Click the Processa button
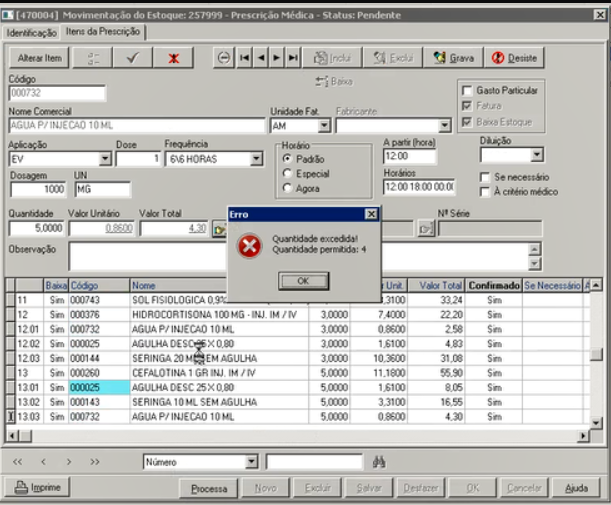Screen dimensions: 611x505 coord(209,488)
